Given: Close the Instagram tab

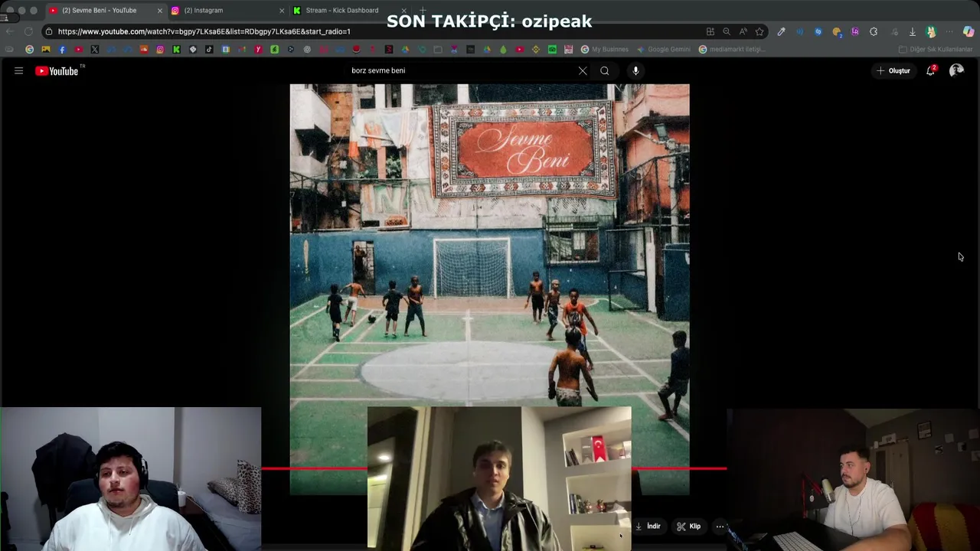Looking at the screenshot, I should [282, 11].
